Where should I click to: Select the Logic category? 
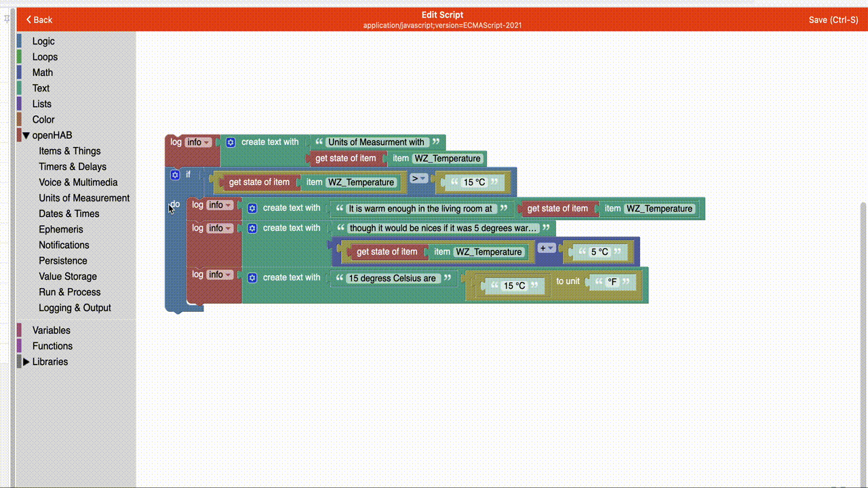[43, 41]
